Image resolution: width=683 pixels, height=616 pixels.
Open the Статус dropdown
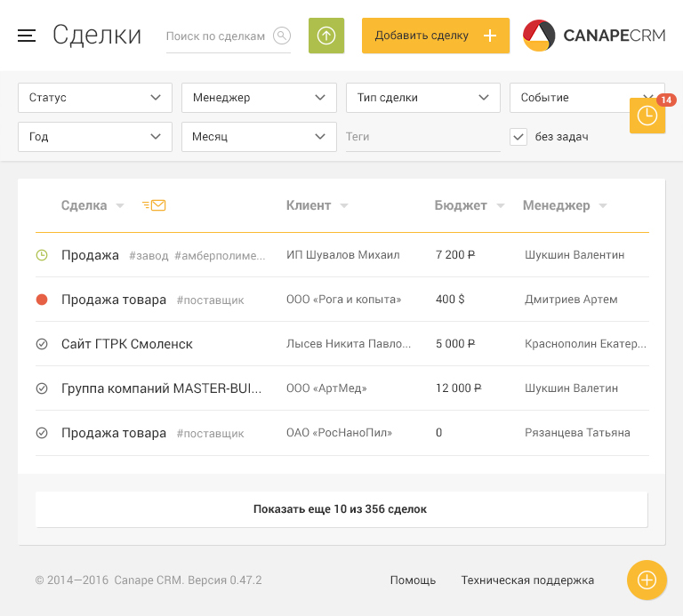pos(95,98)
